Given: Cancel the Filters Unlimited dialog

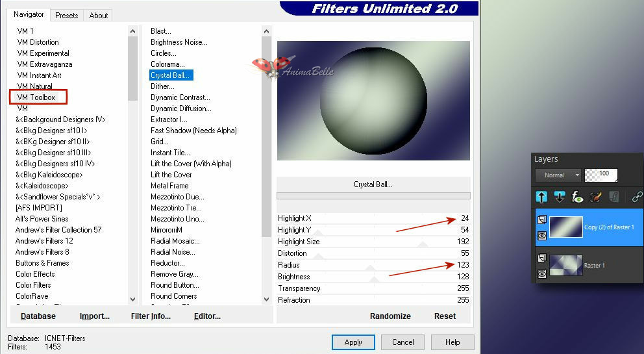Looking at the screenshot, I should coord(403,342).
